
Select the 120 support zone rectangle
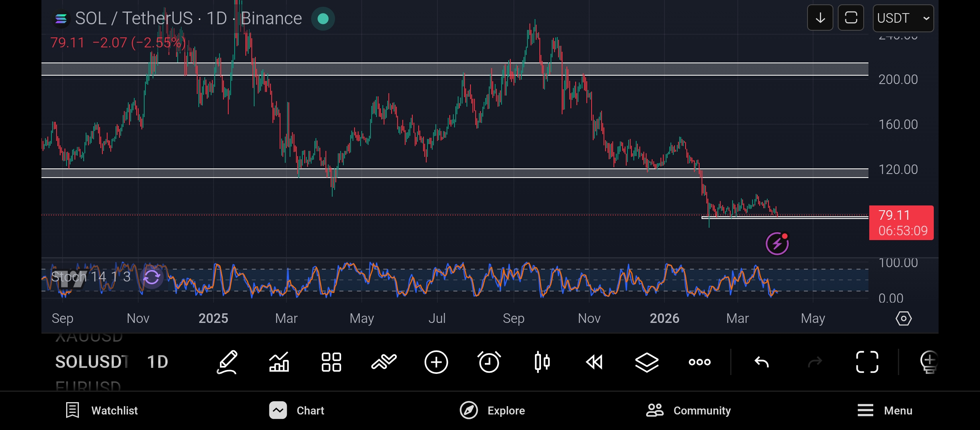[455, 173]
